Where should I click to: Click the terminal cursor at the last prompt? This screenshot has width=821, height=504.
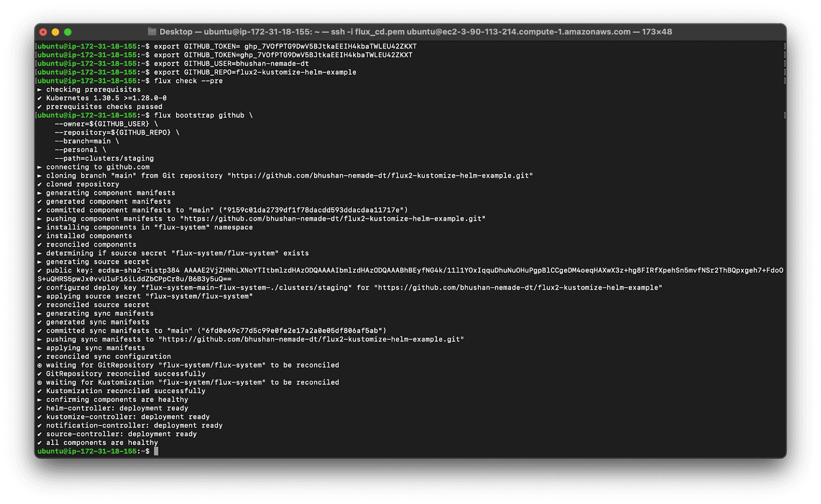pos(156,451)
